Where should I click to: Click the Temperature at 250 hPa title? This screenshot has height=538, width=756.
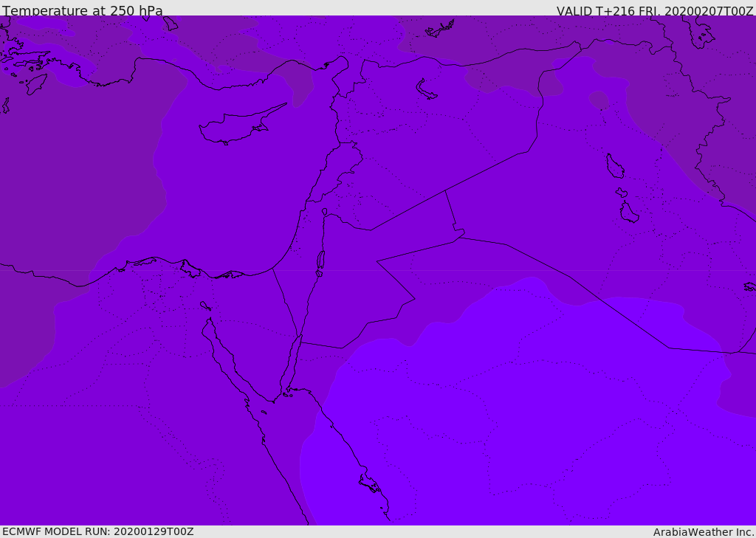(83, 11)
